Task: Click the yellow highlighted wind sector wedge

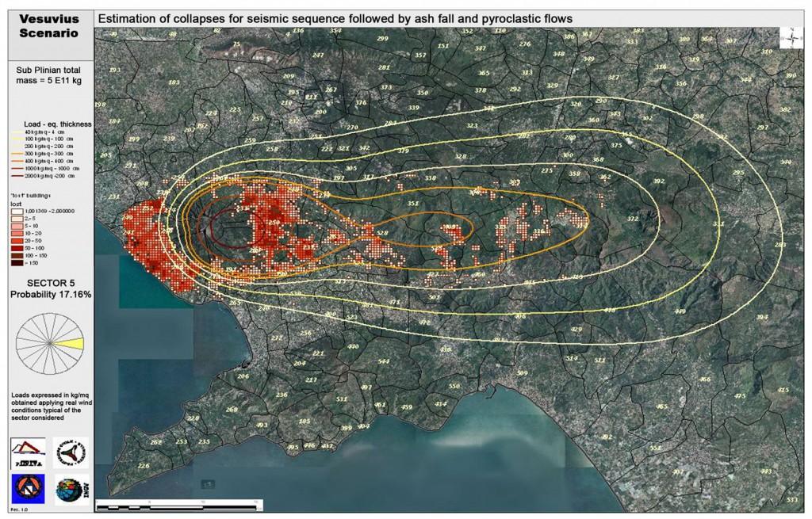Action: pos(71,342)
